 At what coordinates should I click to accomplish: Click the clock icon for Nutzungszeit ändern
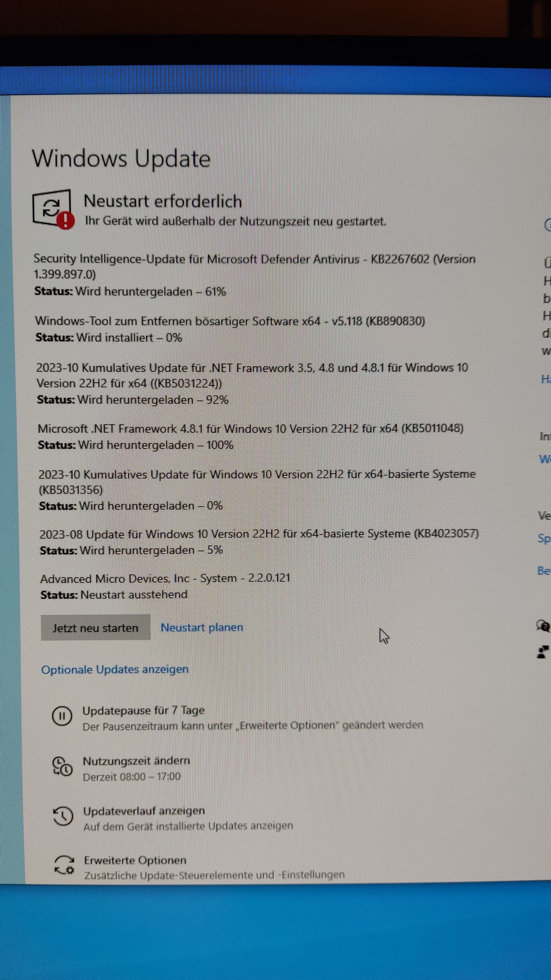tap(62, 767)
